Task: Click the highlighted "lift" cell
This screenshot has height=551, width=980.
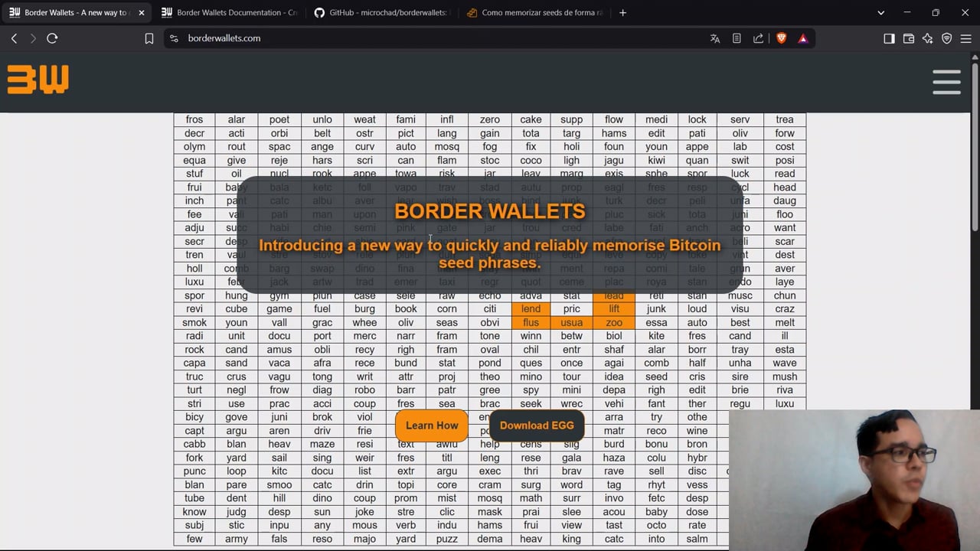Action: click(614, 309)
